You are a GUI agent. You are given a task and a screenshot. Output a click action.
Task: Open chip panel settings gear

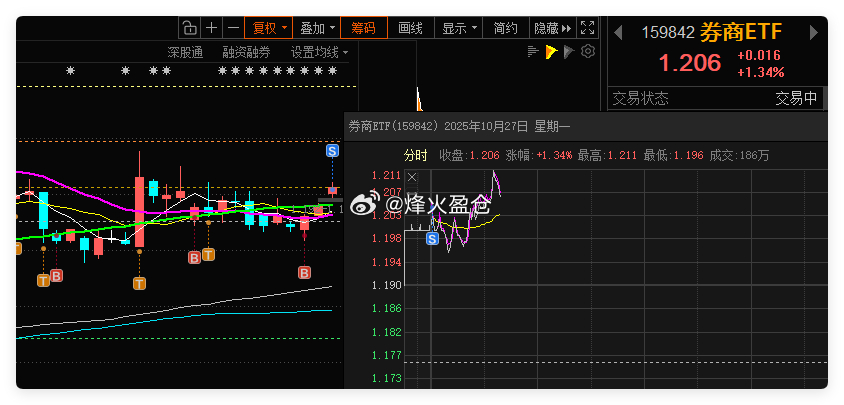pos(588,52)
